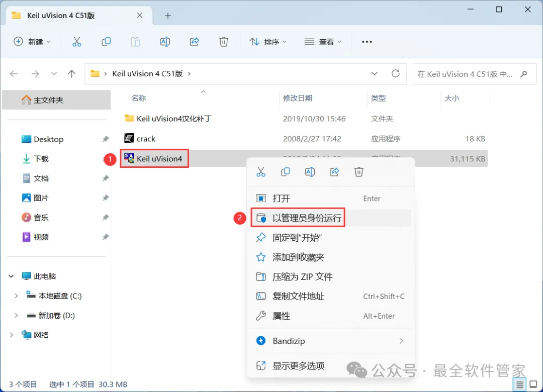543x392 pixels.
Task: Open recent locations dropdown arrow
Action: pos(54,74)
